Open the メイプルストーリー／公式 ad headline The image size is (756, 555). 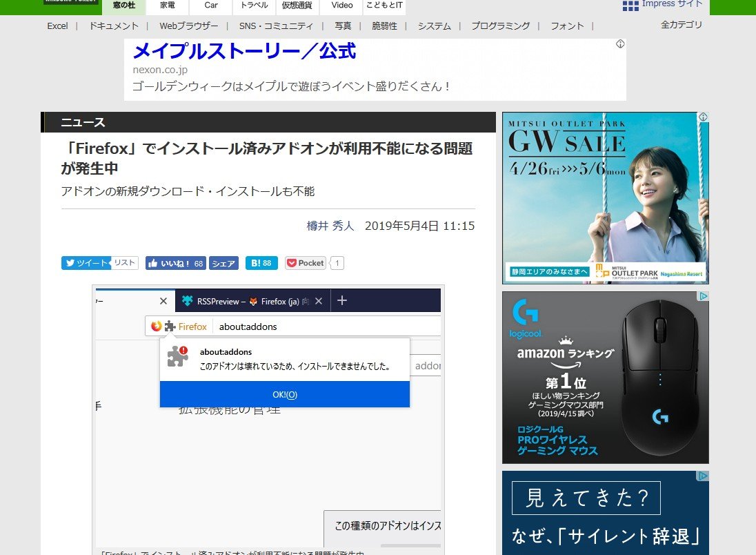pos(244,51)
